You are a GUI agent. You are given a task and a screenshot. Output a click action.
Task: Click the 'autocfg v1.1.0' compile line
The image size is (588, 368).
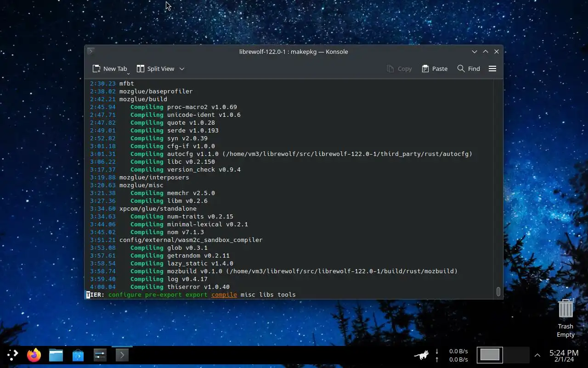(281, 154)
